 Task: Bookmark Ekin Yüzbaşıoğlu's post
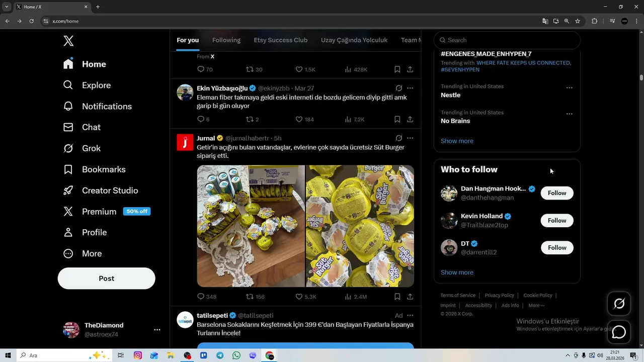tap(397, 120)
